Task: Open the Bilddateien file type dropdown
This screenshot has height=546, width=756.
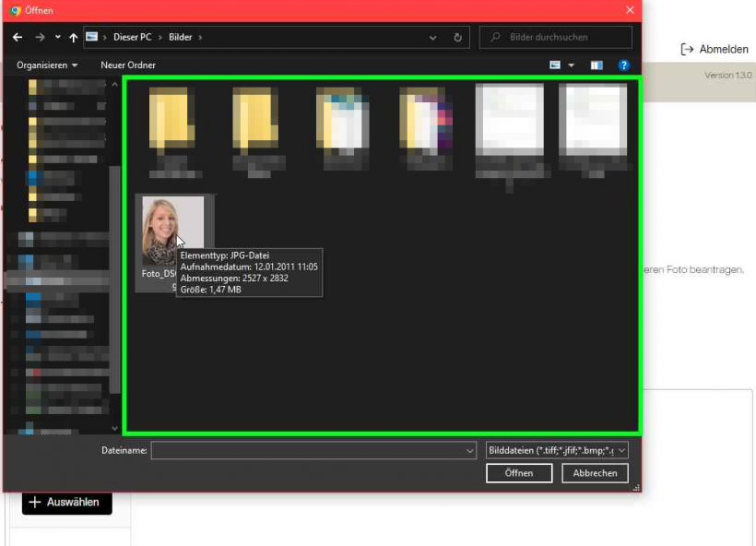Action: pyautogui.click(x=557, y=450)
